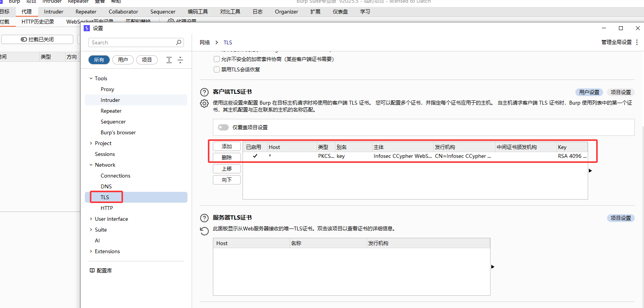Select the 用户 filter pill
The image size is (644, 308).
point(123,60)
